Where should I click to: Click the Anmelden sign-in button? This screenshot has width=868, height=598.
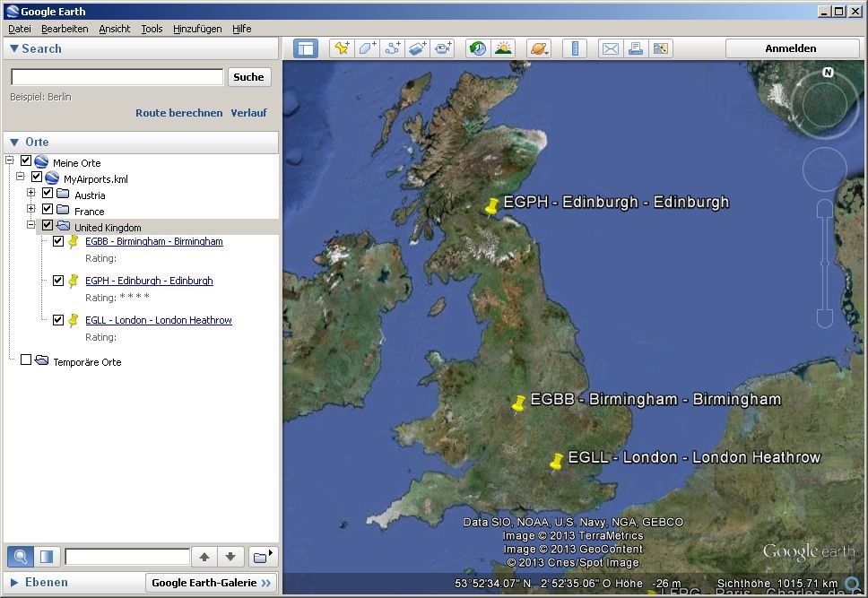coord(791,48)
